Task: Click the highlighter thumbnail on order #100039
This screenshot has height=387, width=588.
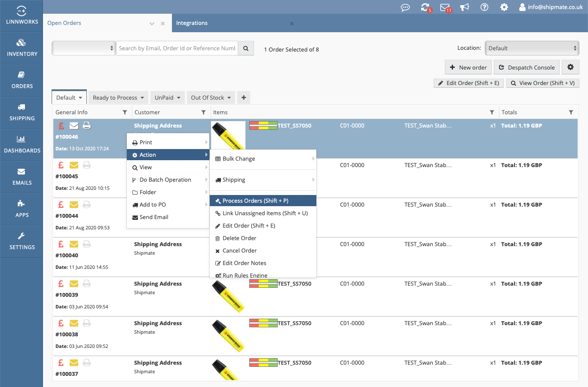Action: point(228,296)
